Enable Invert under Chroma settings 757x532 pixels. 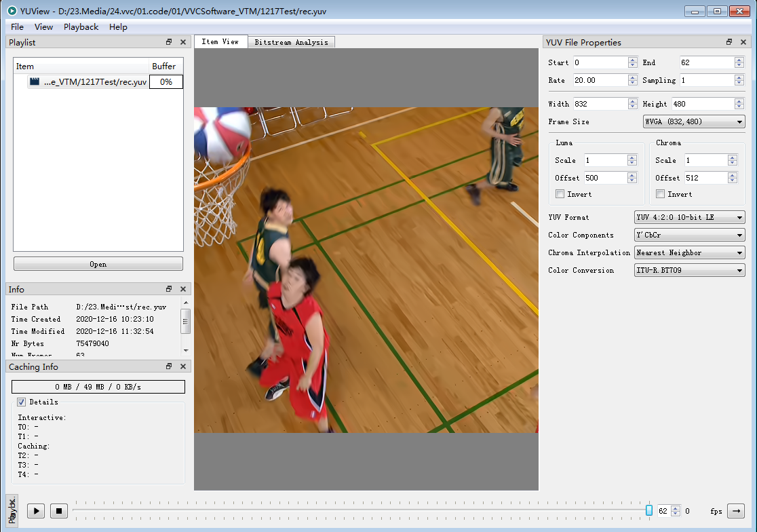click(659, 194)
